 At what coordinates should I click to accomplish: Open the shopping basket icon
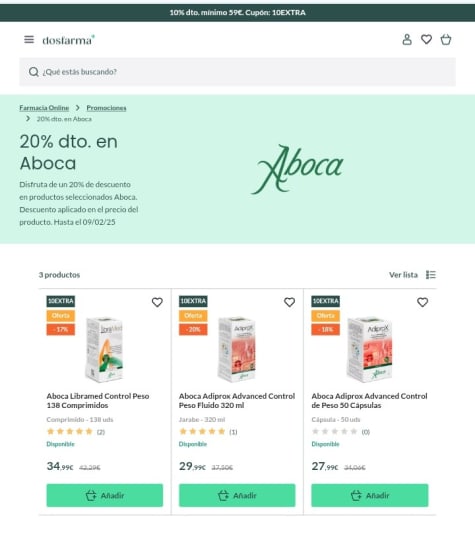point(446,39)
